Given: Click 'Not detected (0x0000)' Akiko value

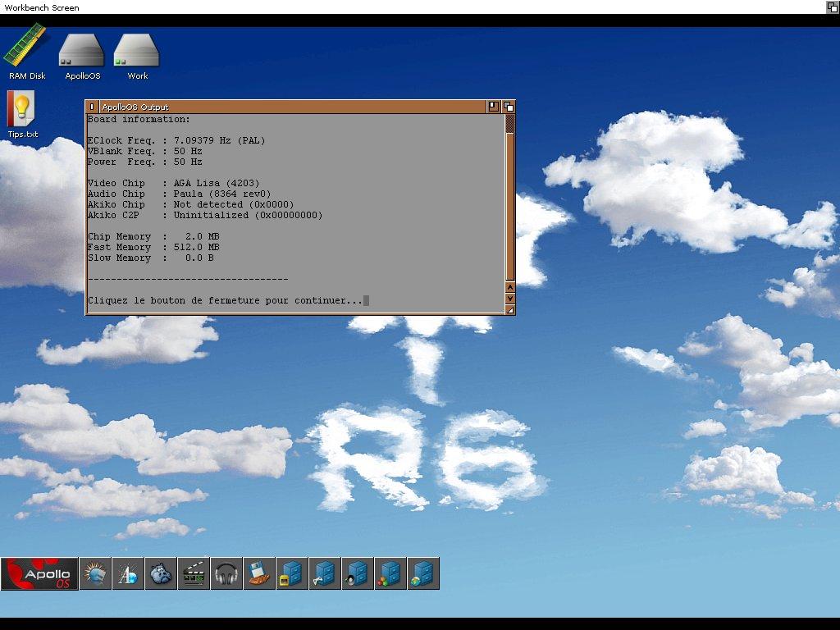Looking at the screenshot, I should click(234, 204).
